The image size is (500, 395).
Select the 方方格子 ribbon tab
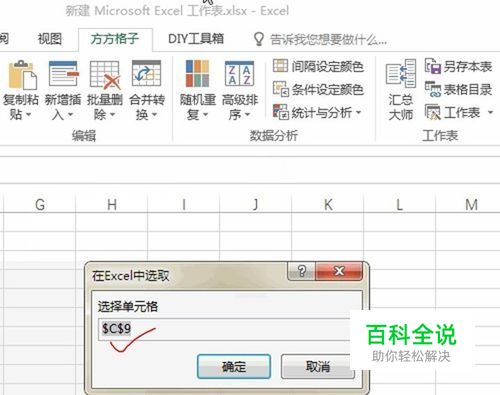115,39
